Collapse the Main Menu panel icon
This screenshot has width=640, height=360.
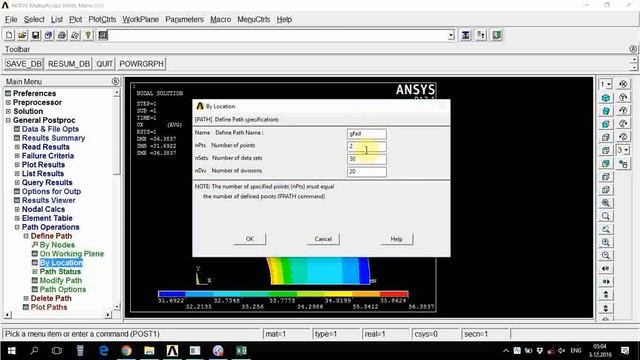click(116, 82)
